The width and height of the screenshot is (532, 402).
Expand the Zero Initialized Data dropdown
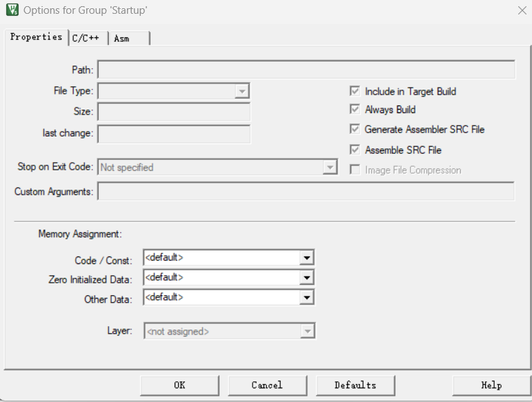[x=307, y=278]
